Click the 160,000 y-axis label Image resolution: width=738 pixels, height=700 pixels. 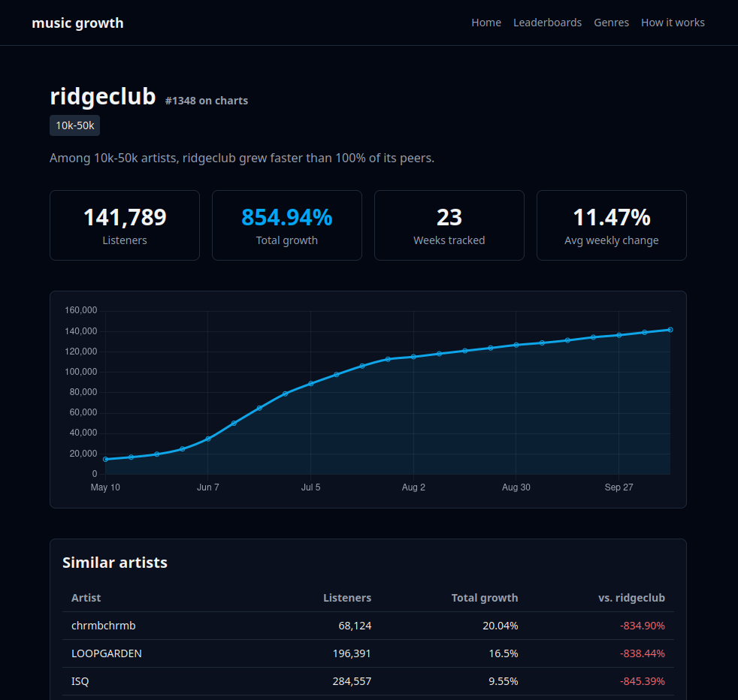point(81,310)
